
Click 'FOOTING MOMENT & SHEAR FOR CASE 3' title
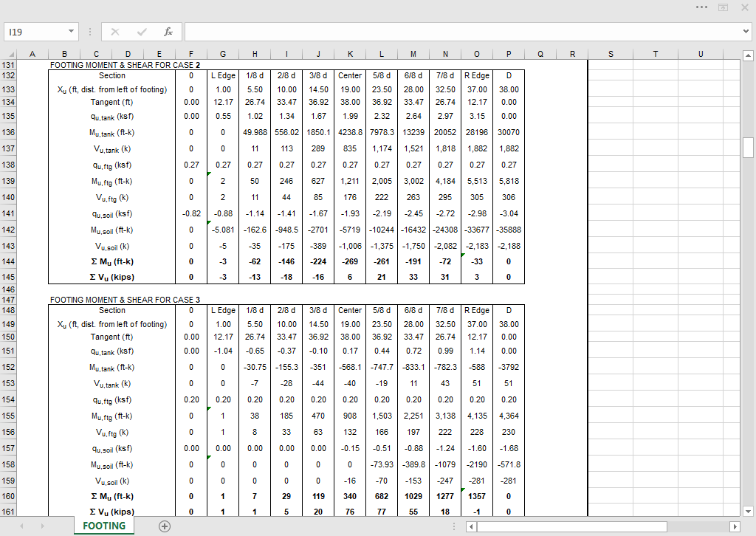125,300
